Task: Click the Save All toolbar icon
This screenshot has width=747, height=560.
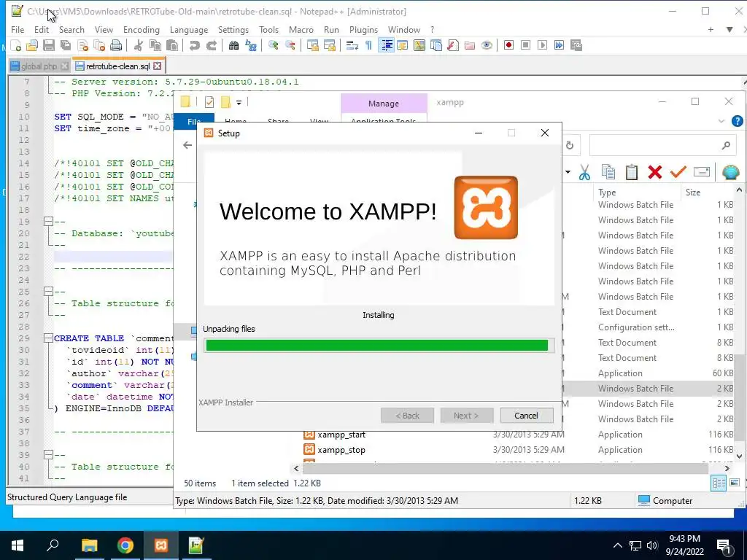Action: point(65,45)
